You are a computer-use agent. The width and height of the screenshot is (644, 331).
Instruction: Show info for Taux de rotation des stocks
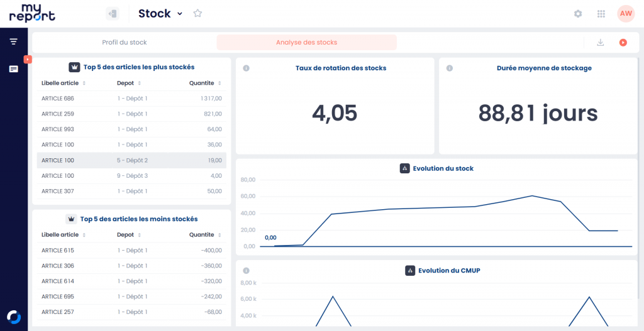point(246,68)
